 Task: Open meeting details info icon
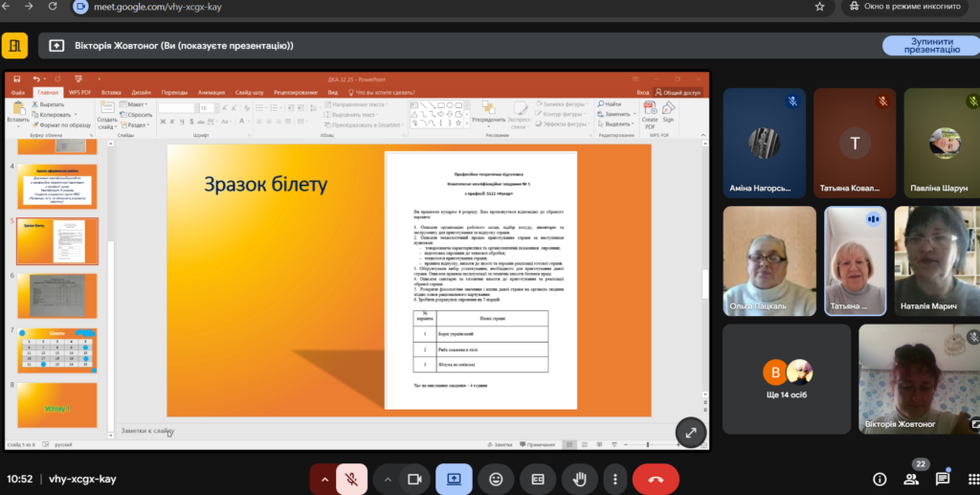tap(880, 479)
